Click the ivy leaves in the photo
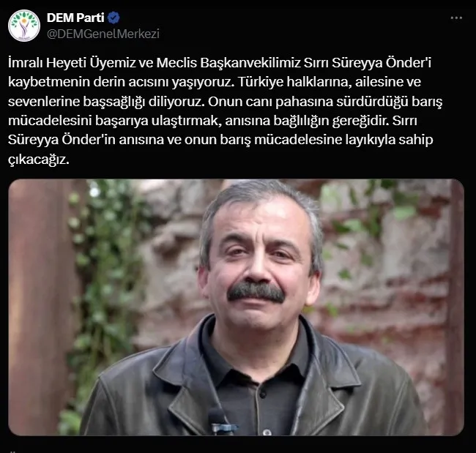Image resolution: width=476 pixels, height=453 pixels. (x=102, y=258)
